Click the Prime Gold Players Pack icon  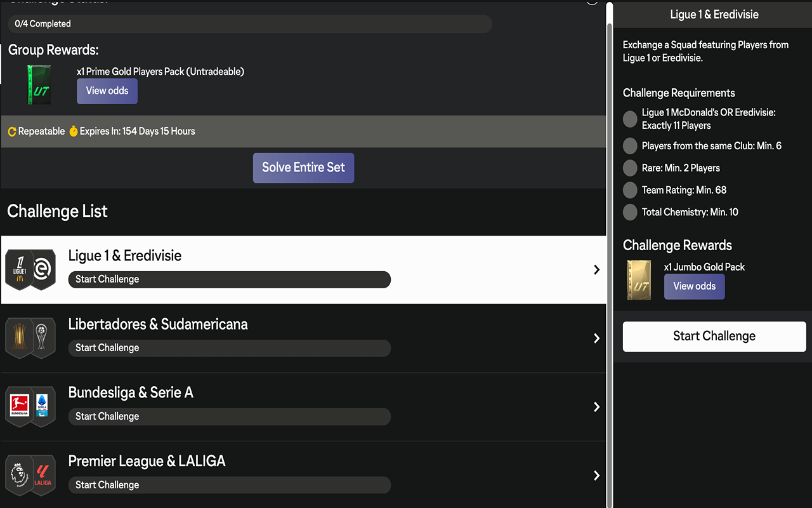pyautogui.click(x=39, y=84)
